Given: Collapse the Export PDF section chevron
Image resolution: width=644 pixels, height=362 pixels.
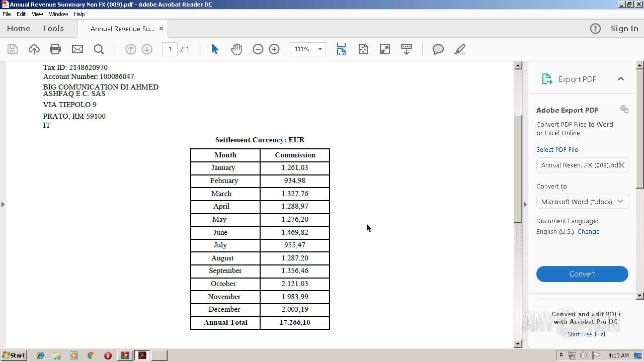Looking at the screenshot, I should [621, 79].
